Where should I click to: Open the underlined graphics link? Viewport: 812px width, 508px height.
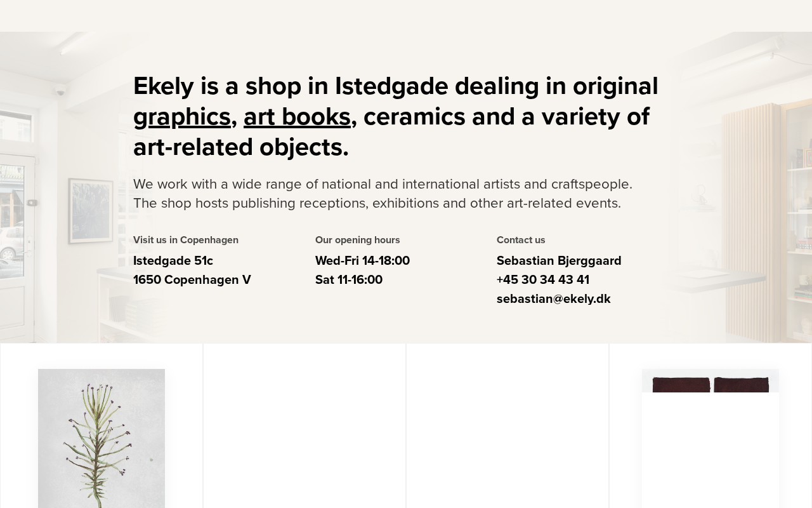[181, 117]
